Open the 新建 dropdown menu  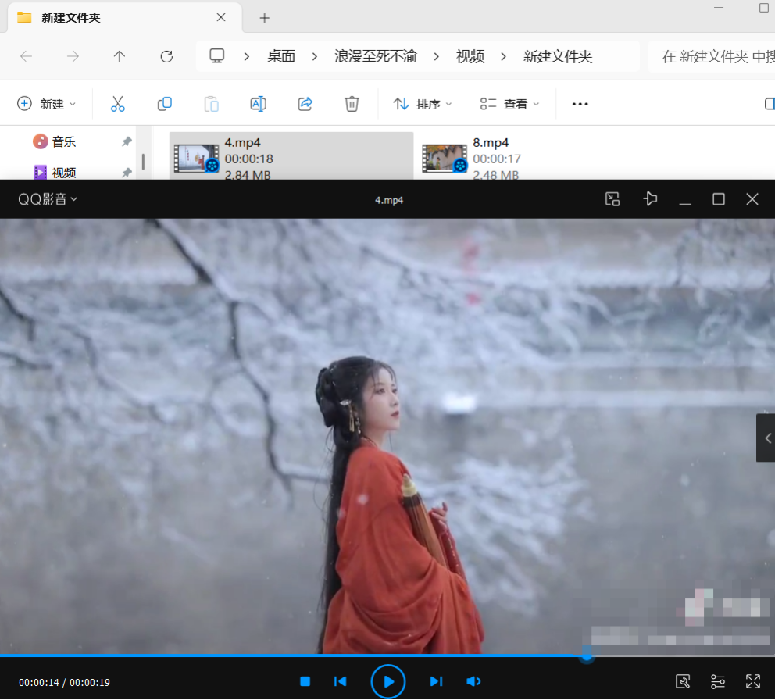[x=46, y=104]
